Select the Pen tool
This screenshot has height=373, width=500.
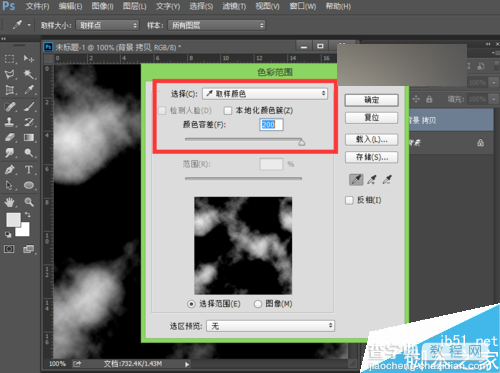(9, 170)
